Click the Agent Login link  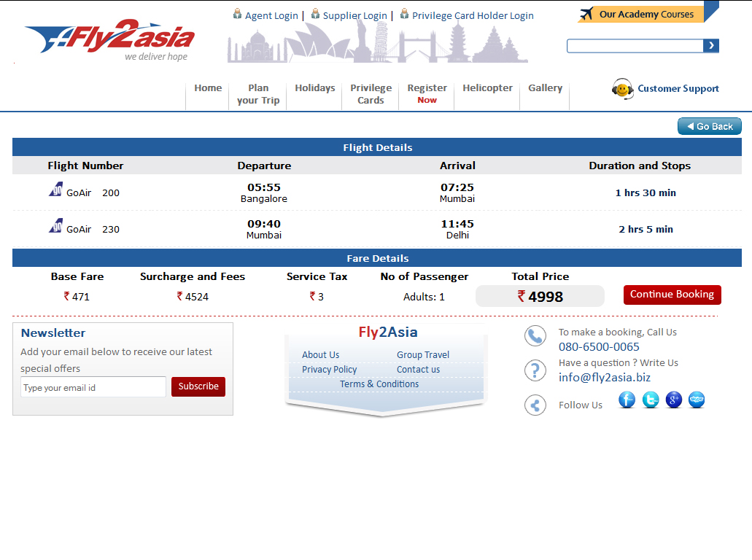[271, 16]
